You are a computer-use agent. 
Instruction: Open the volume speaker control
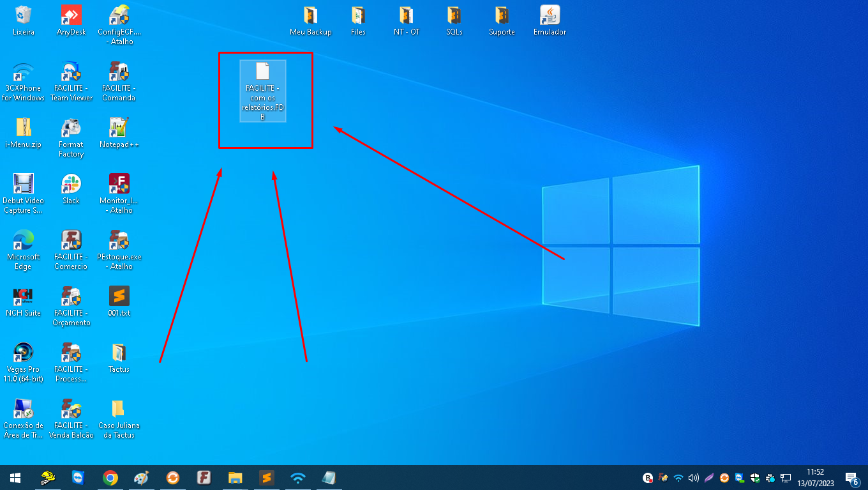coord(694,477)
